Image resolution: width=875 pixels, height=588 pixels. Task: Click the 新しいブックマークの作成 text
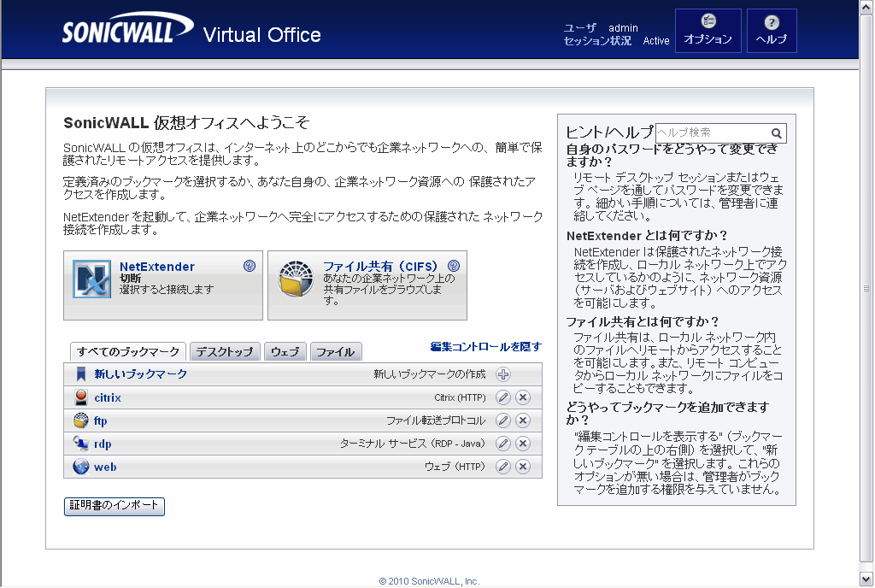point(430,374)
